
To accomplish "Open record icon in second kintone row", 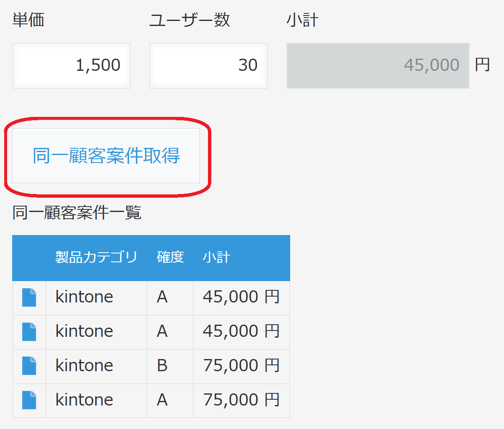I will point(29,332).
